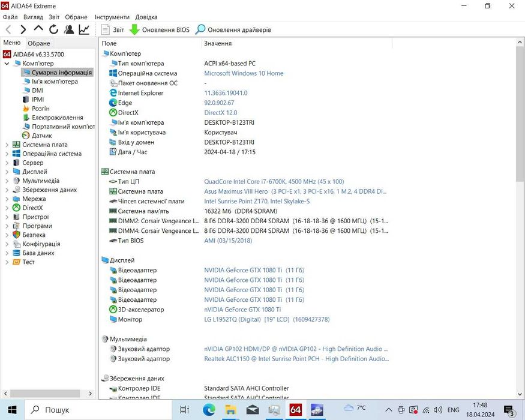Open the graph chart toolbar icon

(84, 29)
